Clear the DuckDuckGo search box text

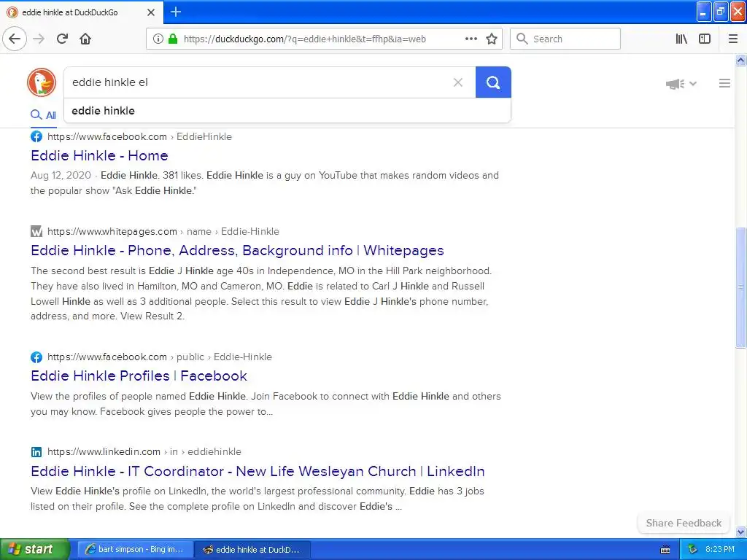tap(458, 82)
